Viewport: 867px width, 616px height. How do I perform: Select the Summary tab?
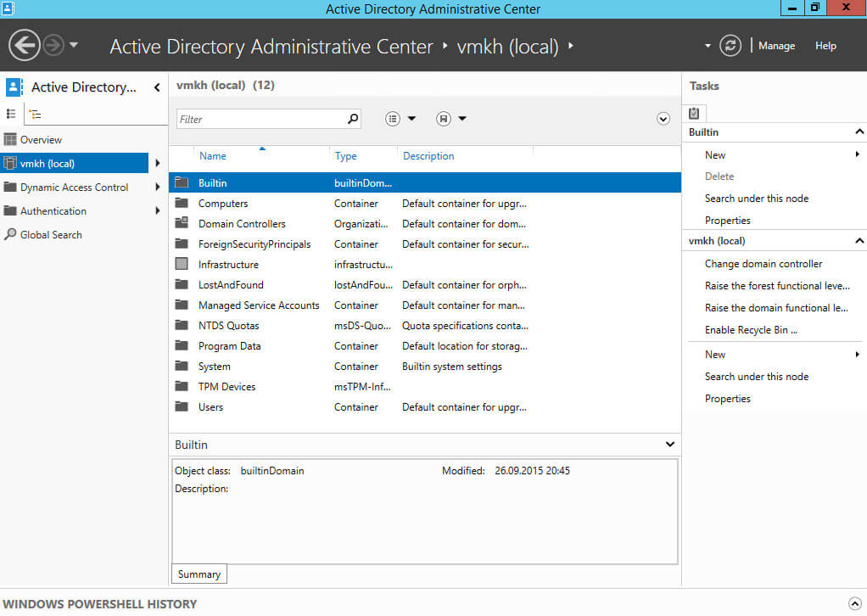pos(199,574)
